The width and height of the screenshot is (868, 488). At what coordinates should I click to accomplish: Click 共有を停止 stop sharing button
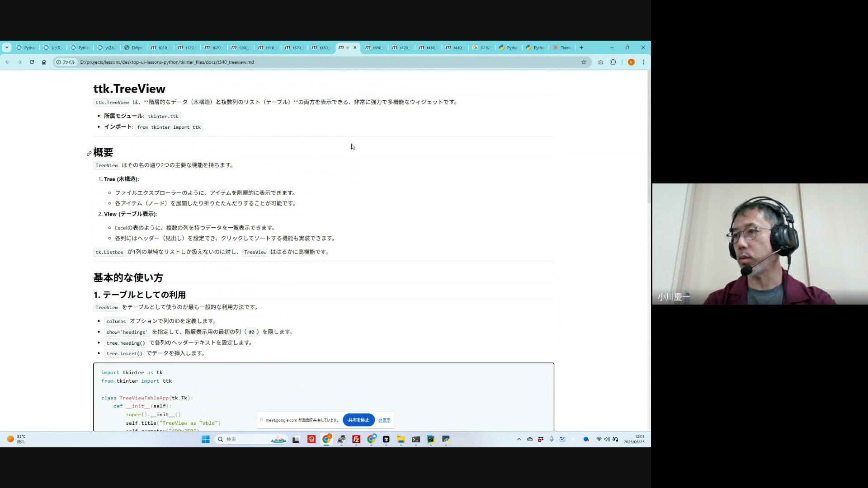[359, 420]
